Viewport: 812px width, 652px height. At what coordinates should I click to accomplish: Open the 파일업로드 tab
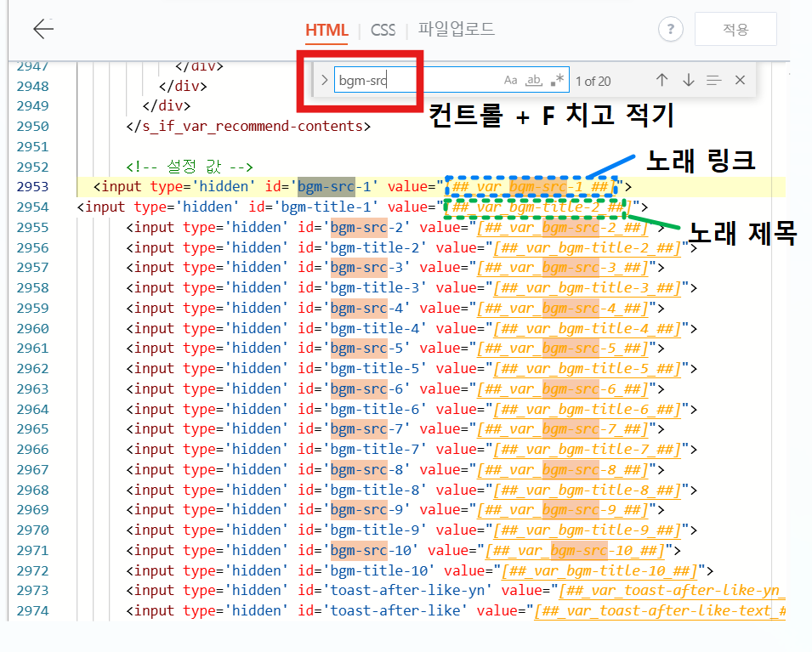click(457, 29)
